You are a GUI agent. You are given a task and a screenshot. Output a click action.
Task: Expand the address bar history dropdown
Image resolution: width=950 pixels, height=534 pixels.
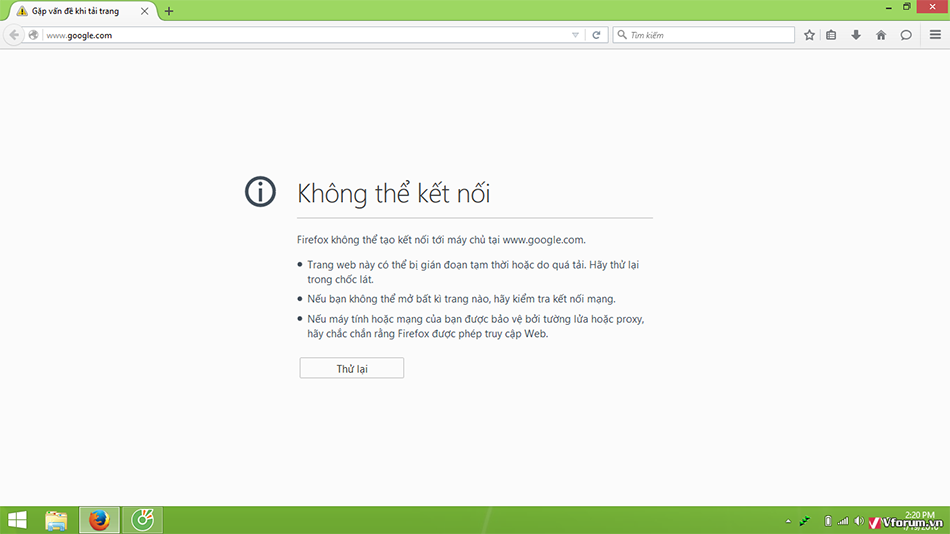click(576, 35)
